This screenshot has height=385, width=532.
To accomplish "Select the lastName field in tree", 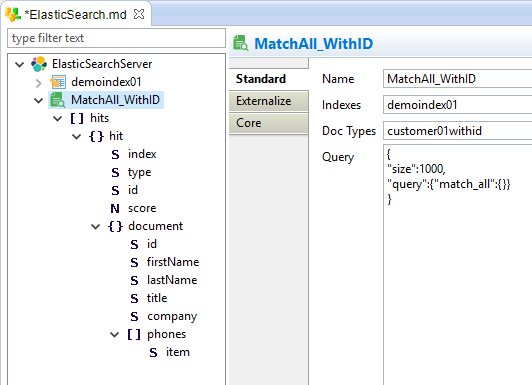I will pos(172,280).
